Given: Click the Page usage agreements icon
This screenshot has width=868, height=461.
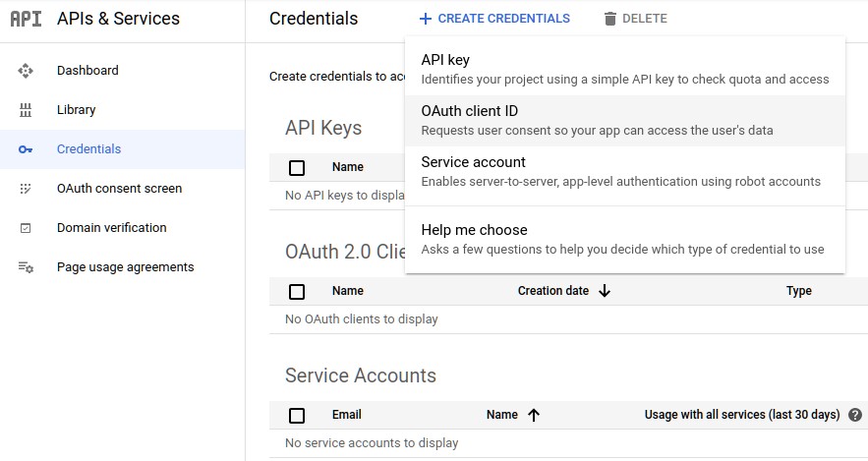Looking at the screenshot, I should point(26,267).
